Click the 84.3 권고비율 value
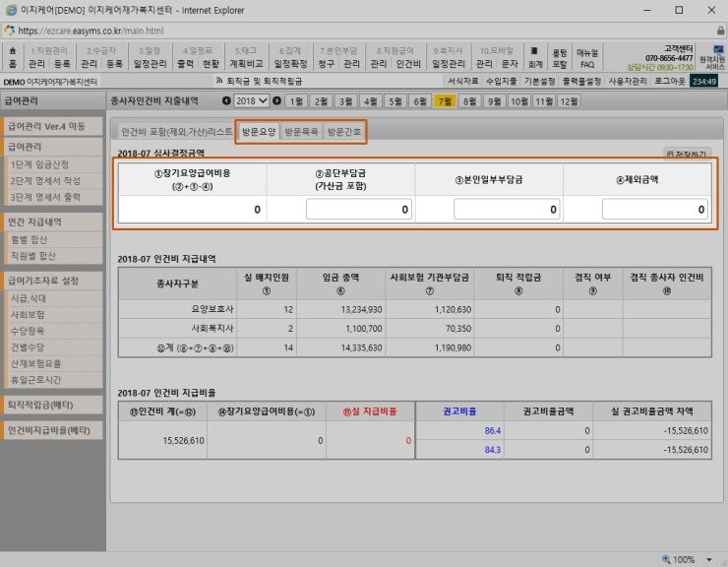 (492, 450)
